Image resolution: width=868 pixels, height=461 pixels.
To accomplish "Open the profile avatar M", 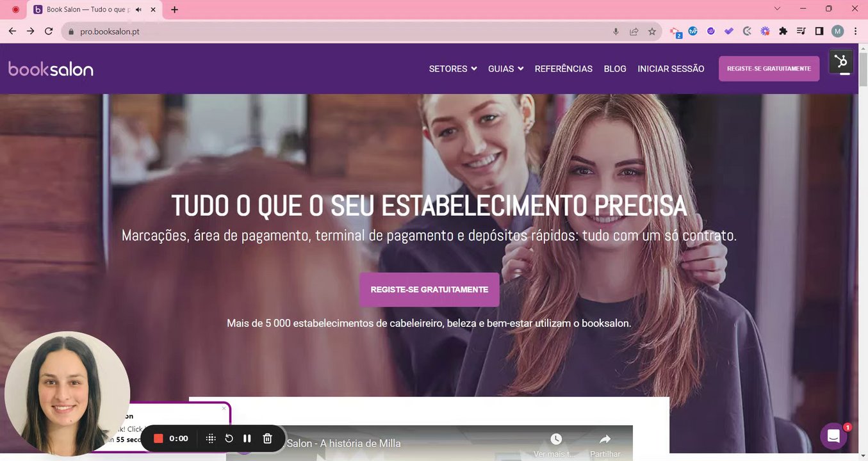I will point(837,31).
